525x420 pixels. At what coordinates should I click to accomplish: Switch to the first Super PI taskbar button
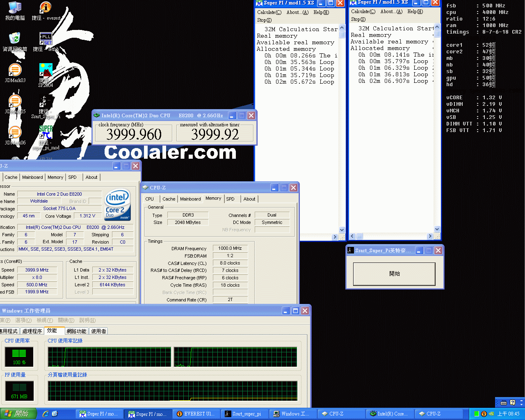click(99, 414)
